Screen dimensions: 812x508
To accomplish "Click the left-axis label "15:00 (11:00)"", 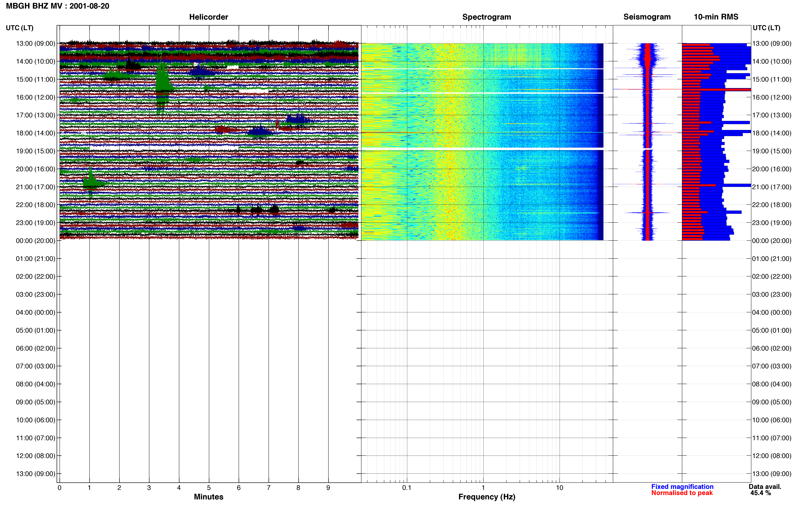I will coord(36,79).
